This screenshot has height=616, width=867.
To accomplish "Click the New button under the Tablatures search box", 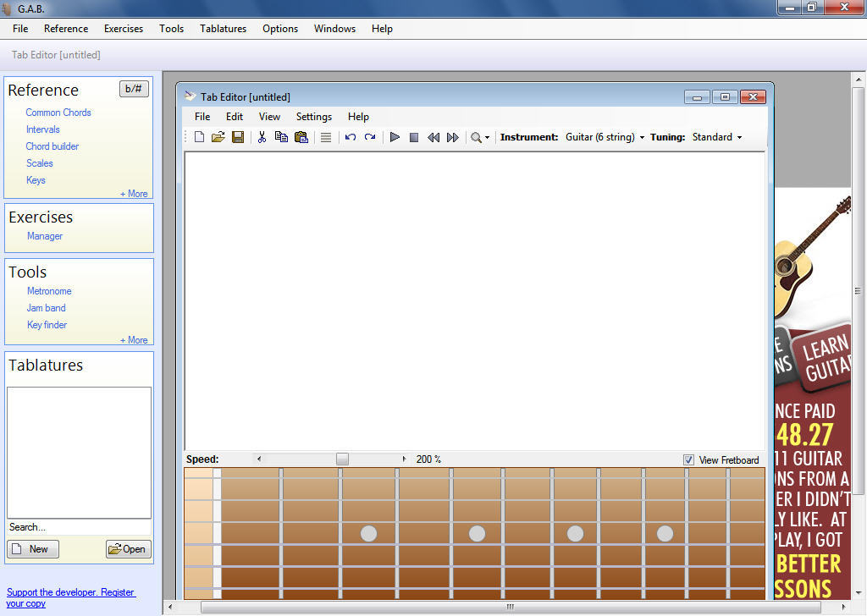I will click(32, 548).
